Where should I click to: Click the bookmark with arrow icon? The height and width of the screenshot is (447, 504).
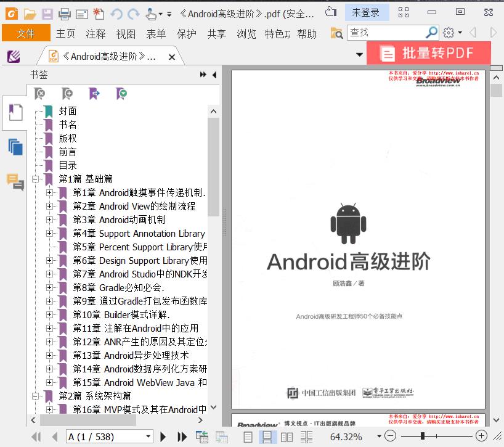tap(94, 94)
